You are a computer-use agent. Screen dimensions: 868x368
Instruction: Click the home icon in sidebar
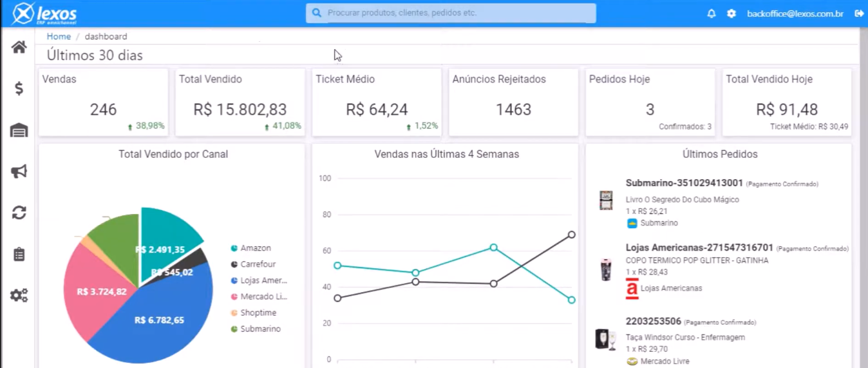click(19, 47)
